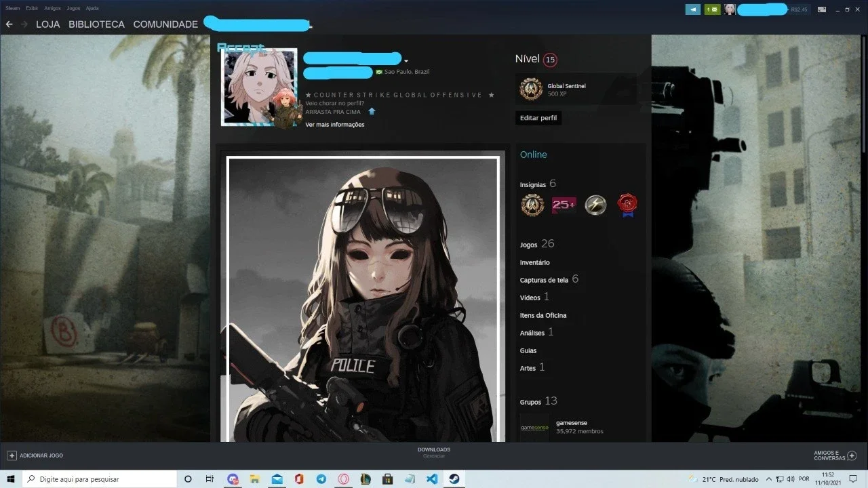The image size is (868, 488).
Task: Go to the LOJA tab
Action: tap(47, 24)
